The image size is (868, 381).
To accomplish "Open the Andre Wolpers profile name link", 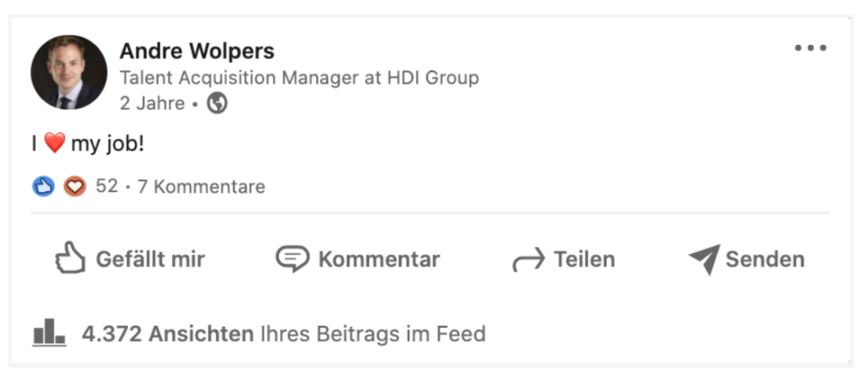I will click(x=197, y=52).
